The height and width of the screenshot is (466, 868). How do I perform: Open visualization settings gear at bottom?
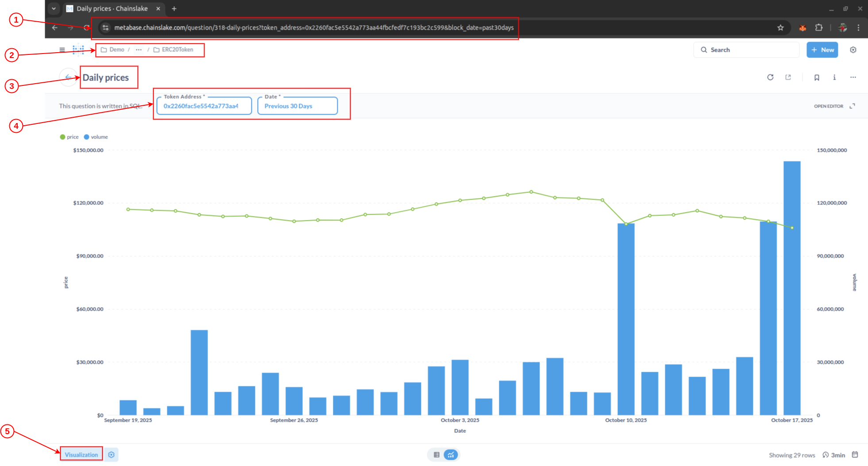[112, 454]
